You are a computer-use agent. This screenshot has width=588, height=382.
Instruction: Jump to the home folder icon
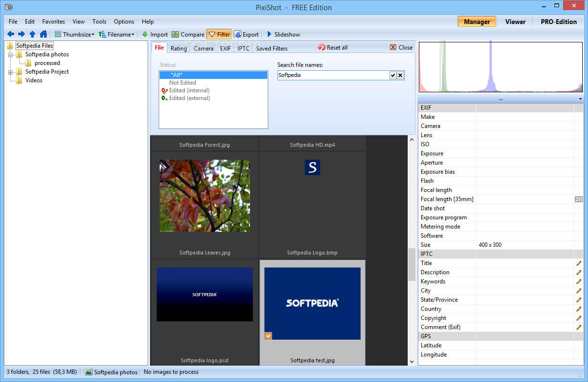43,34
